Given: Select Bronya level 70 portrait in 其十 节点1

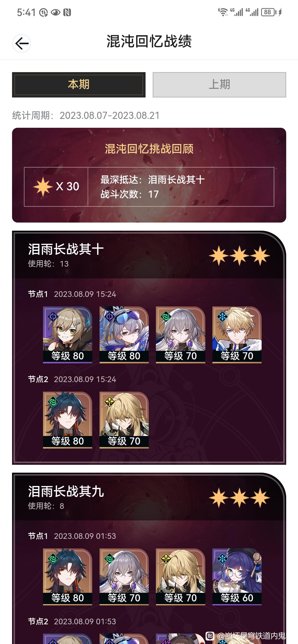Looking at the screenshot, I should 180,335.
